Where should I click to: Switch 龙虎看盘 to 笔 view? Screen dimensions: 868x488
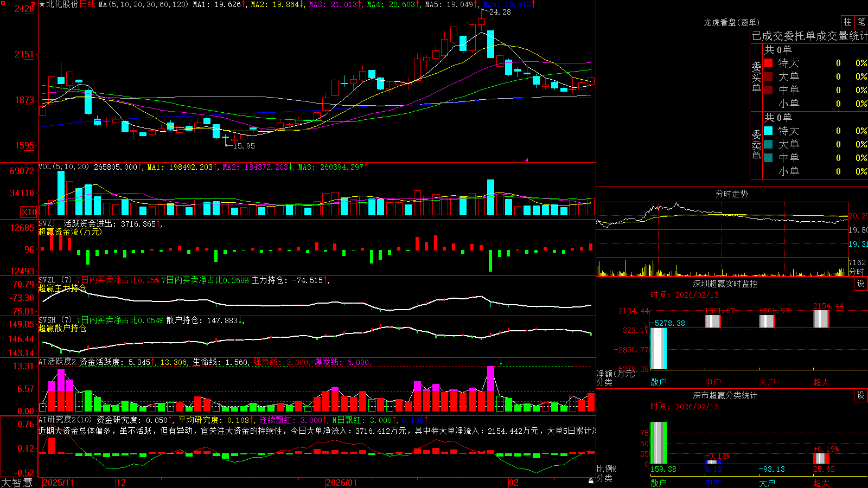861,22
